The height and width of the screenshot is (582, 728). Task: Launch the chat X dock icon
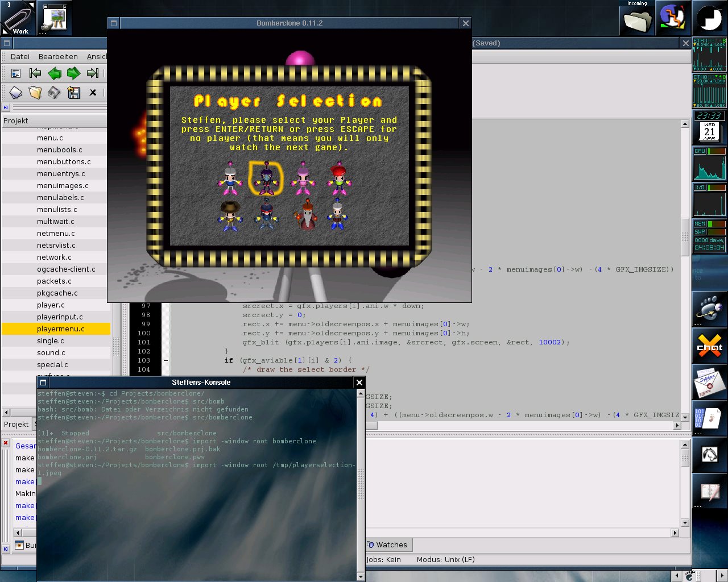(710, 346)
